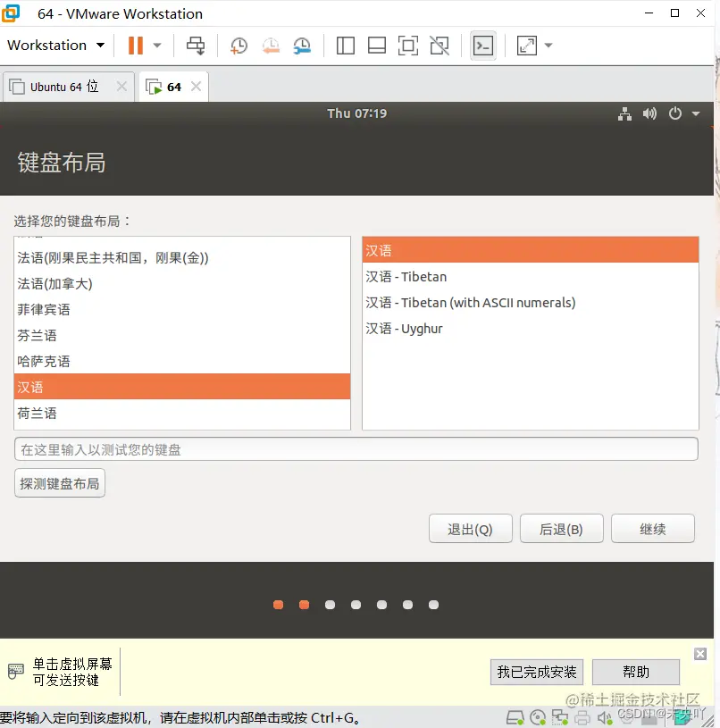Click 继续 to continue installation
This screenshot has width=720, height=728.
point(653,529)
